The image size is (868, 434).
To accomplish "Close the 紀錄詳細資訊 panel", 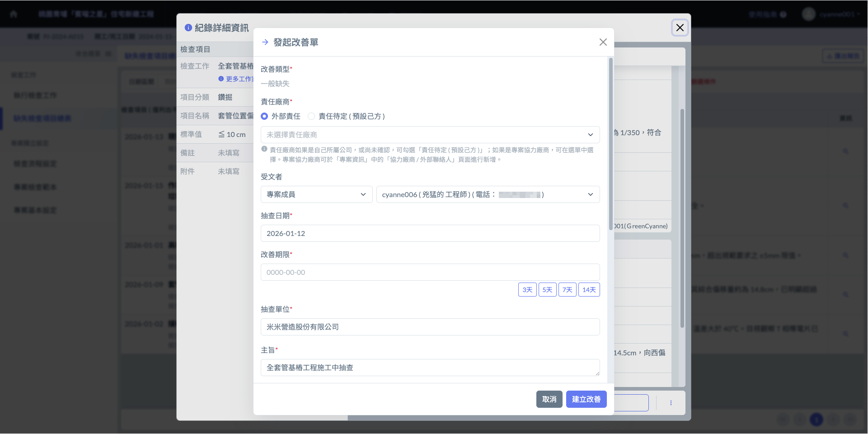I will point(680,28).
